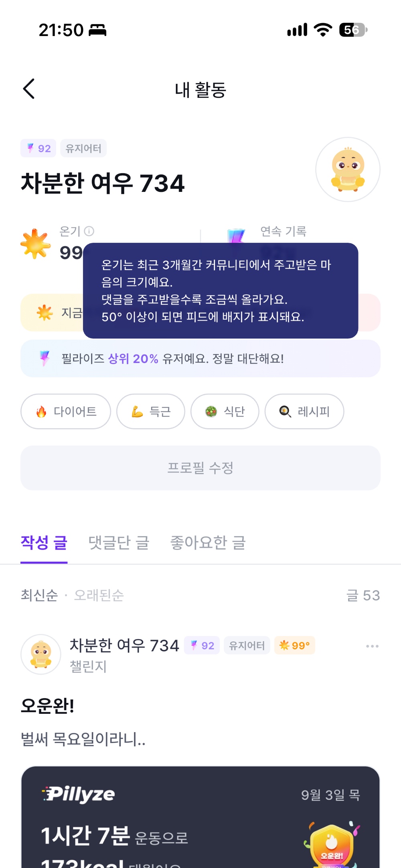Switch to the 댓글단 글 tab
The width and height of the screenshot is (401, 868).
click(119, 543)
